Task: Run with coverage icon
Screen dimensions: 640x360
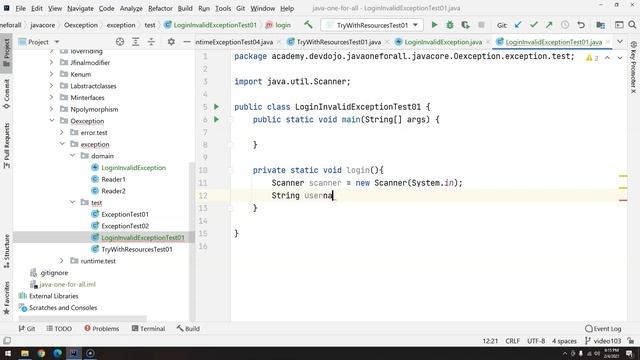Action: point(465,25)
